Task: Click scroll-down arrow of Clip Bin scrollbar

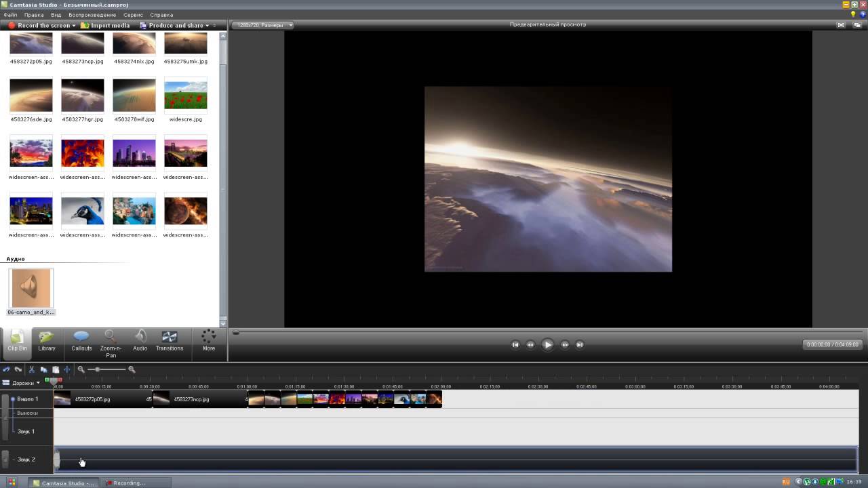Action: click(x=223, y=323)
